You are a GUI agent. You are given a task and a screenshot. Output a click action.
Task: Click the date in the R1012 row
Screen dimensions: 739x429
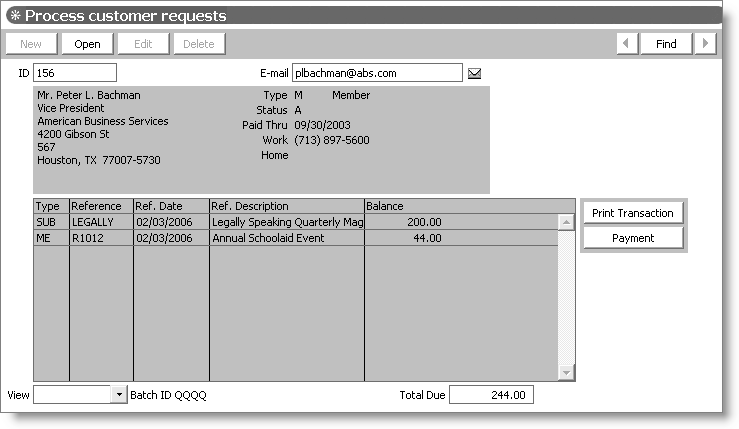coord(171,238)
